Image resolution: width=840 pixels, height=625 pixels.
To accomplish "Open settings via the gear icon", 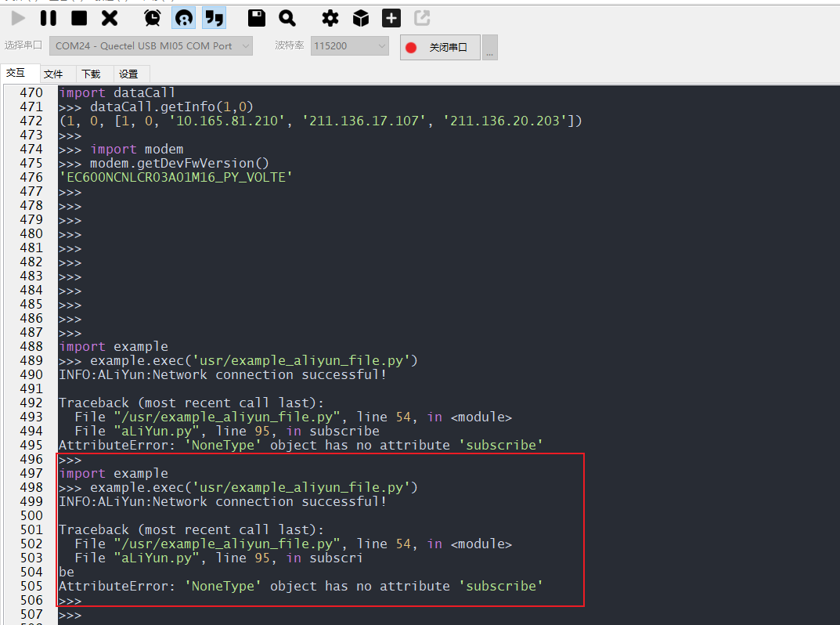I will pos(330,18).
